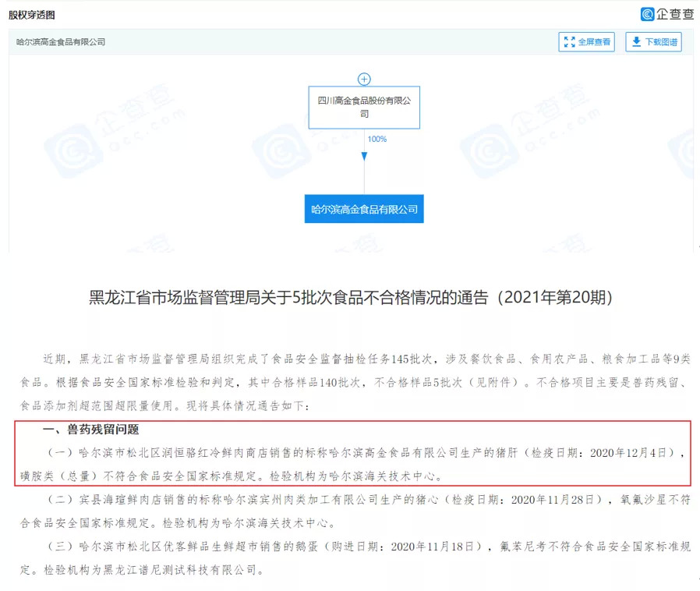Click the 黑龙江省市场监督管理局 announcement title
Screen dimensions: 700x591
(x=351, y=297)
